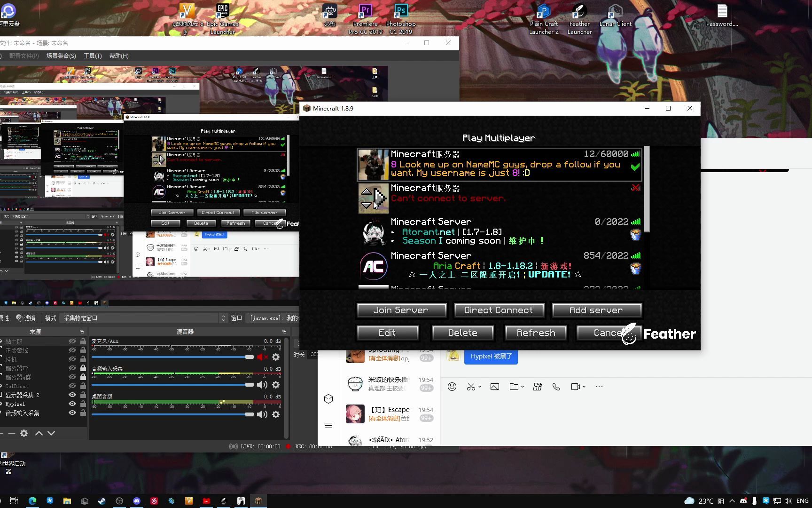Select the 服务器q群 source row
The height and width of the screenshot is (508, 812).
tap(43, 377)
